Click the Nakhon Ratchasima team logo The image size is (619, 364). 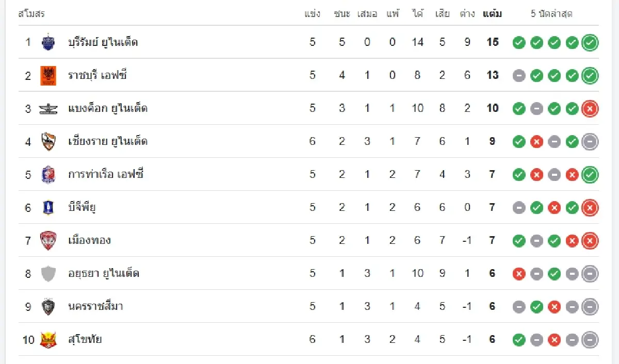click(x=48, y=306)
